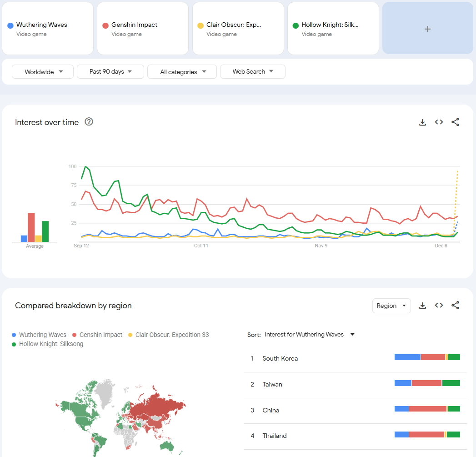476x457 pixels.
Task: Click the Nov 9 axis date label
Action: click(321, 246)
